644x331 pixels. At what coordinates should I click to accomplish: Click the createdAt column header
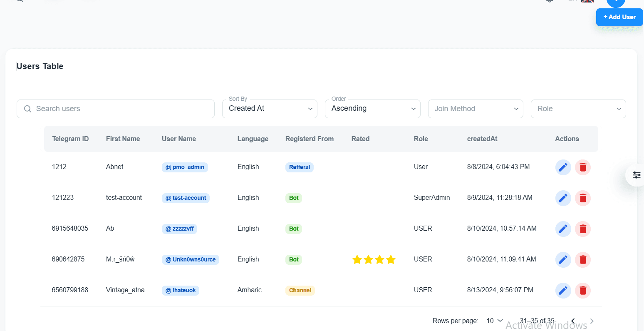pyautogui.click(x=482, y=139)
